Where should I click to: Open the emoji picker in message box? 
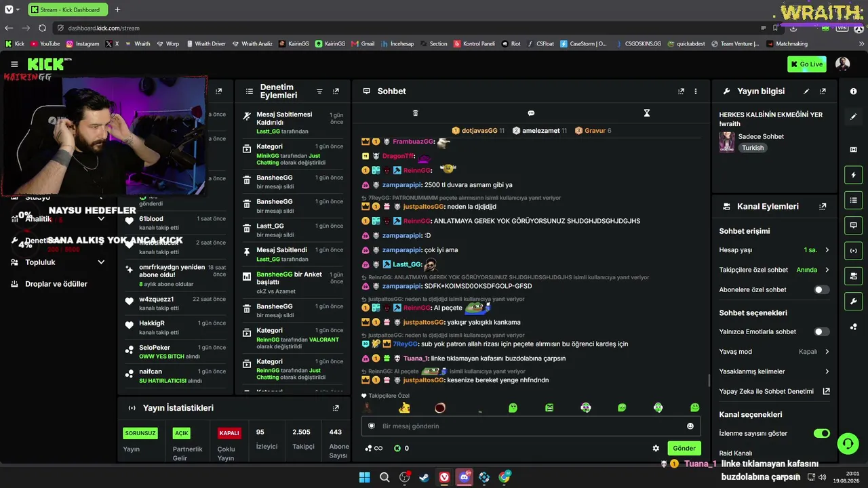tap(690, 426)
